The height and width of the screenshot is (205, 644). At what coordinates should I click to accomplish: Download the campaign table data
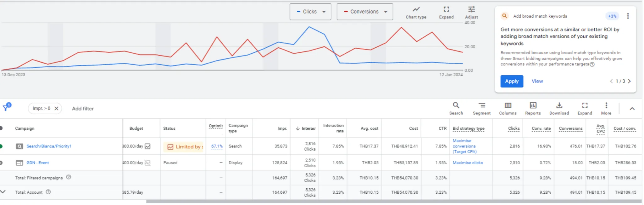point(559,109)
